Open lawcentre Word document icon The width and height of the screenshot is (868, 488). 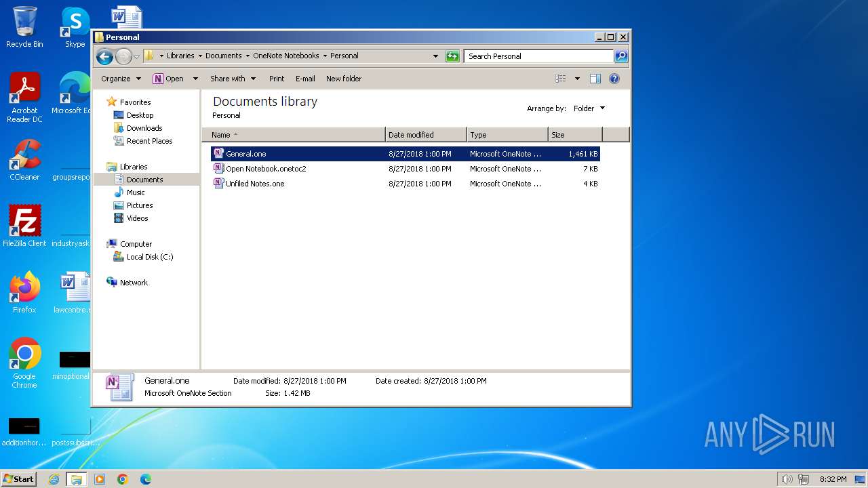click(73, 292)
